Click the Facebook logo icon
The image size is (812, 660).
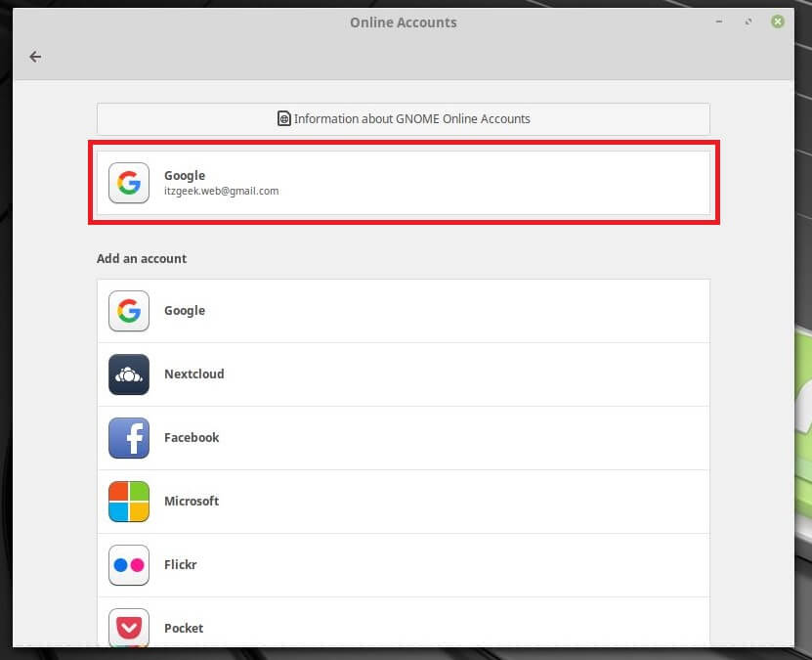pos(129,438)
